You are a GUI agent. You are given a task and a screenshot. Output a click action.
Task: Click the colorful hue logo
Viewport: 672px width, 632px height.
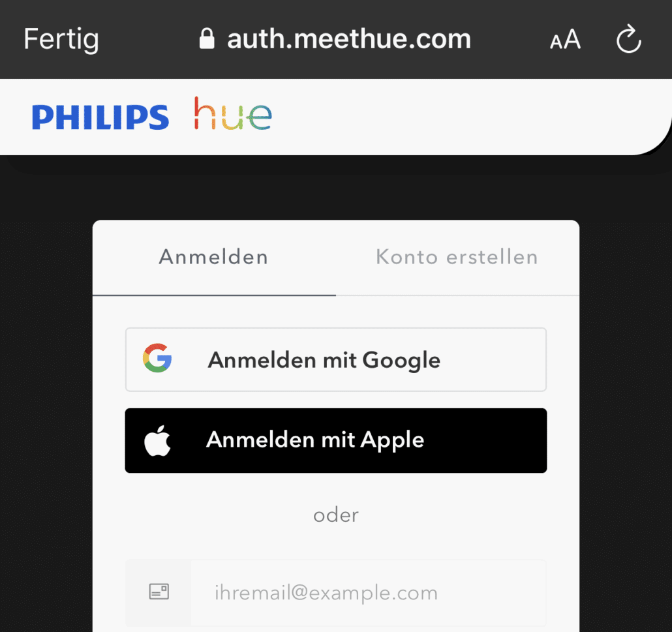click(233, 113)
